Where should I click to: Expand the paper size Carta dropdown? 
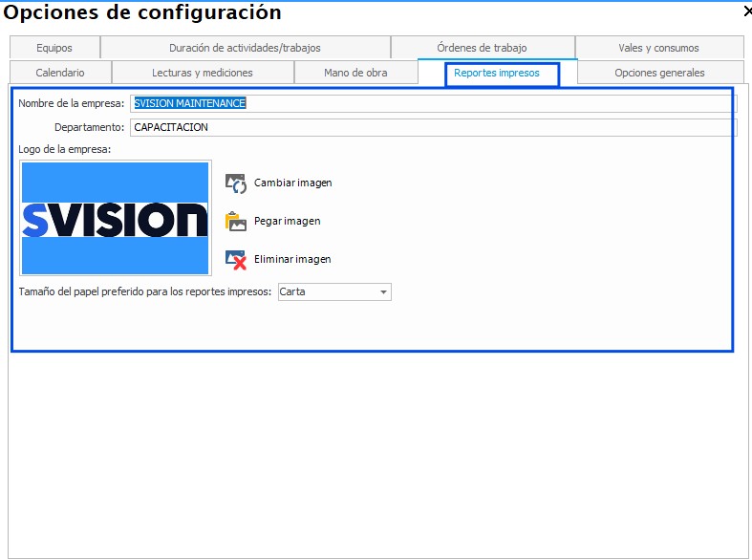click(334, 291)
